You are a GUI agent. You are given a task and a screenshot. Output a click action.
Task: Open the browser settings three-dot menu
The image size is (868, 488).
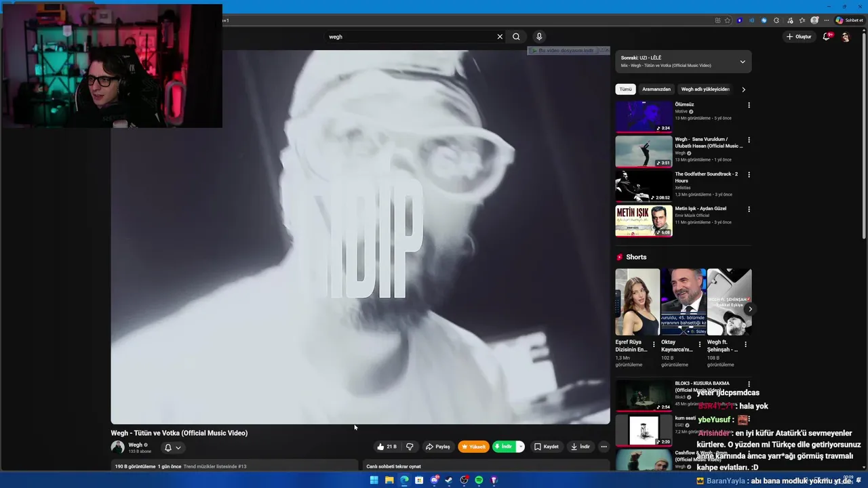[x=826, y=20]
